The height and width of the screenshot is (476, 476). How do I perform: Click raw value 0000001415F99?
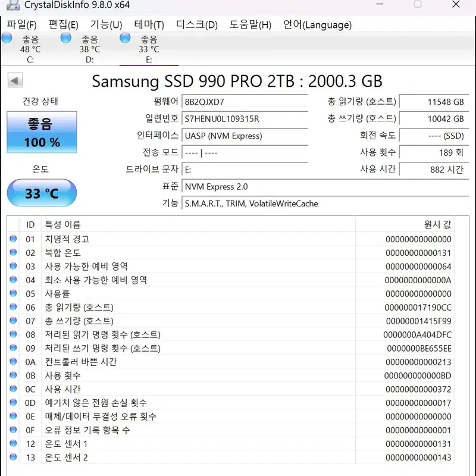[x=419, y=321]
